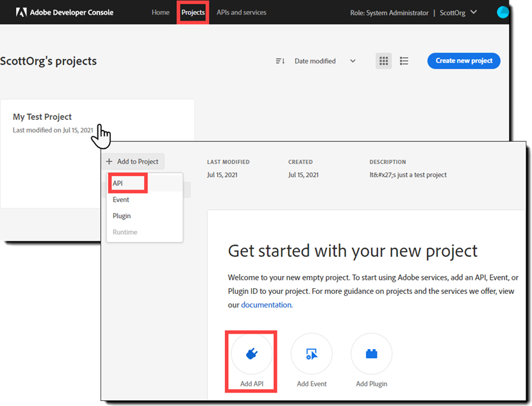The width and height of the screenshot is (532, 406).
Task: Go to the Home tab
Action: click(x=160, y=13)
